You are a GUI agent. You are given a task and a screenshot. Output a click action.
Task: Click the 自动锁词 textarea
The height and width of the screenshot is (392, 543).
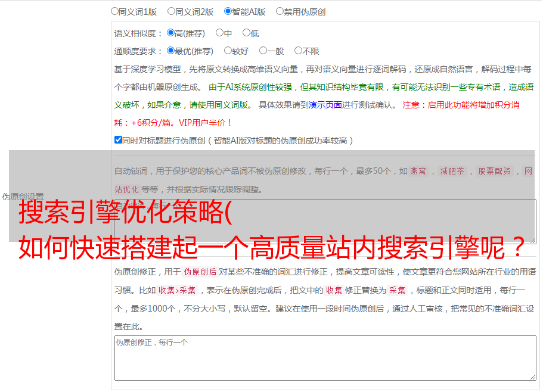[325, 222]
